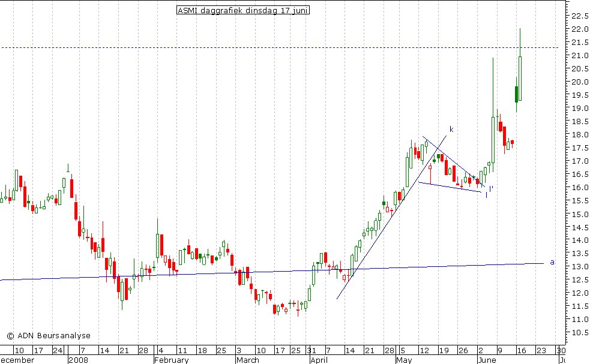590x364 pixels.
Task: Select the '© ADN Beursanalyse' copyright text
Action: pos(49,335)
